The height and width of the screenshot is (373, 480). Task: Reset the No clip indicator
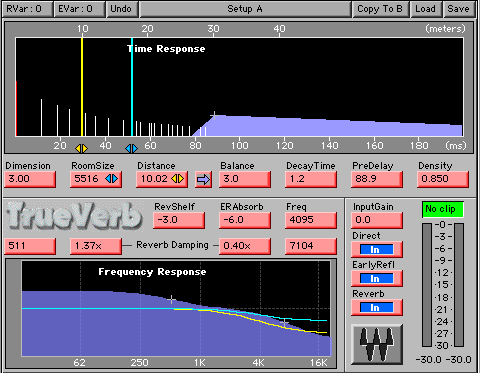tap(443, 209)
